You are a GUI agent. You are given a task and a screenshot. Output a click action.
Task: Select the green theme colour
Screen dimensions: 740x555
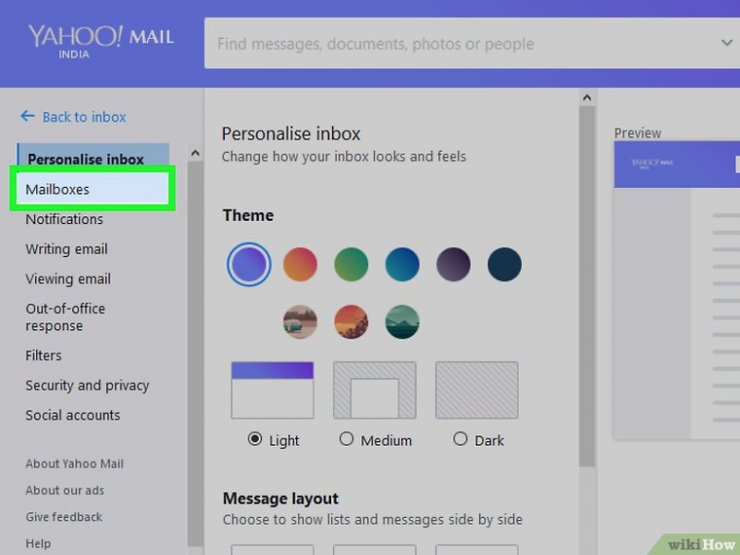tap(351, 264)
